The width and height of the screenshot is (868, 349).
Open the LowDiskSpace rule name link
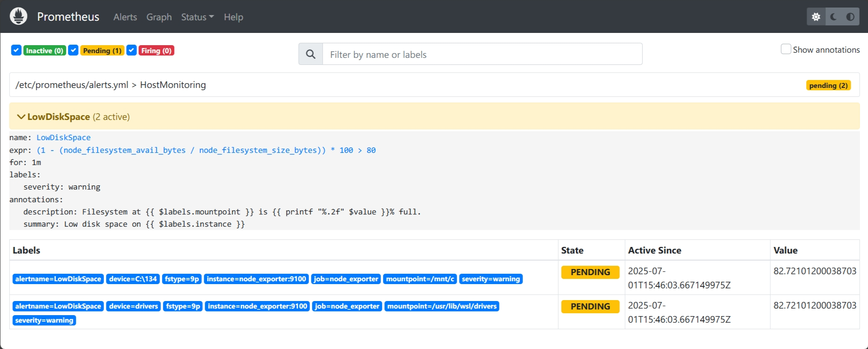(x=63, y=137)
